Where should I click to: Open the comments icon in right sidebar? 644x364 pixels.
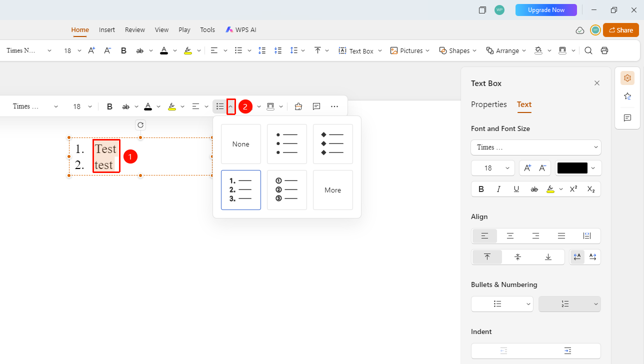pyautogui.click(x=627, y=118)
